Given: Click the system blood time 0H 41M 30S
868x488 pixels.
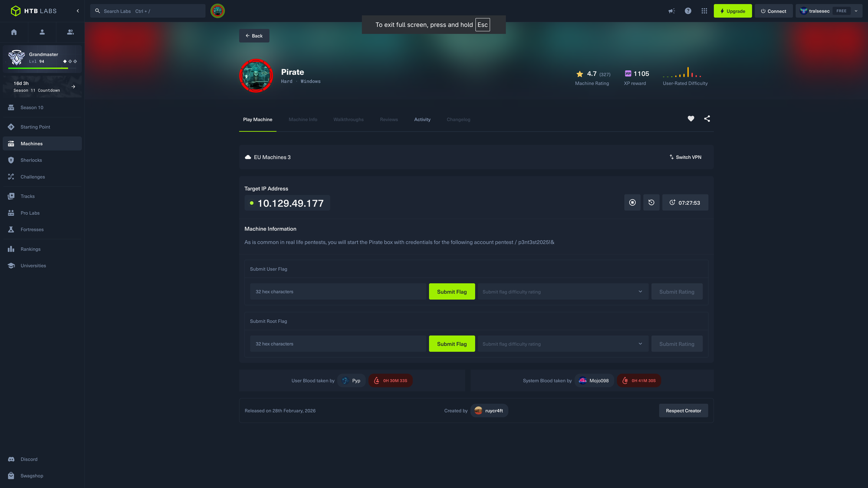Looking at the screenshot, I should point(639,381).
